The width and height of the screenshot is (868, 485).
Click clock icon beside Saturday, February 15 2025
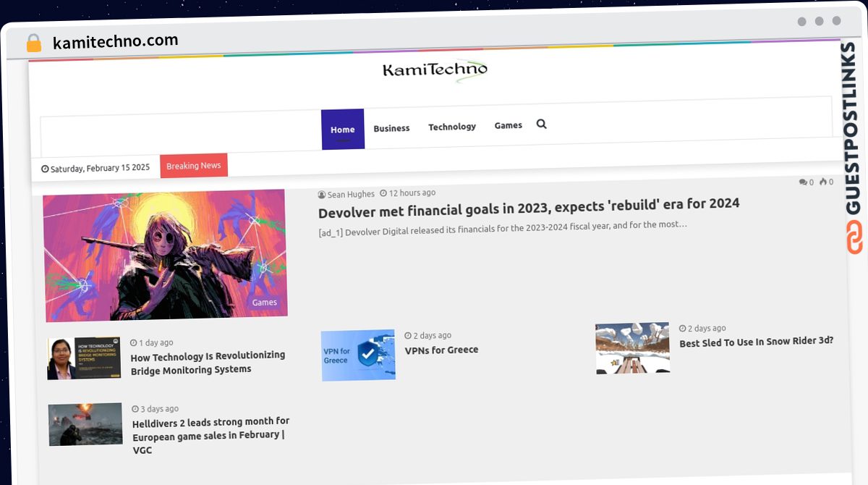click(x=45, y=169)
